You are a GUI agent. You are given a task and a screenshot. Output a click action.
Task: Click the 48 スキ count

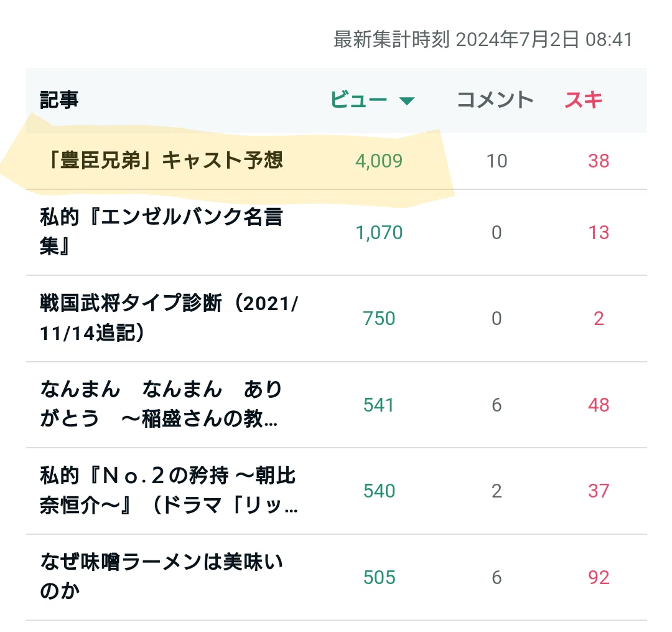pos(599,405)
